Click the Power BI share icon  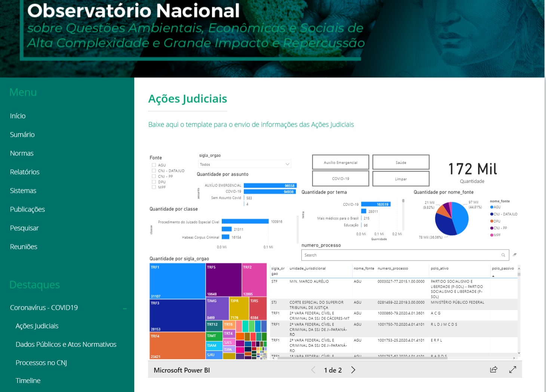coord(494,370)
